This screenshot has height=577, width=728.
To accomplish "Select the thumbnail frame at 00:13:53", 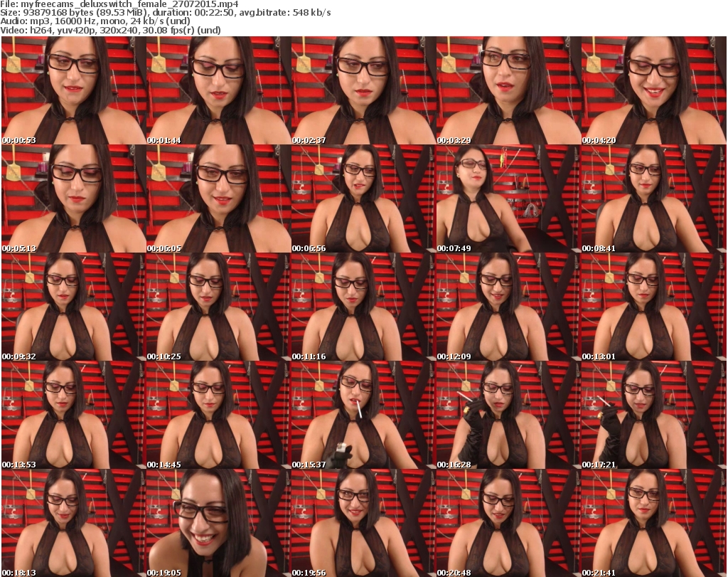I will pyautogui.click(x=74, y=415).
